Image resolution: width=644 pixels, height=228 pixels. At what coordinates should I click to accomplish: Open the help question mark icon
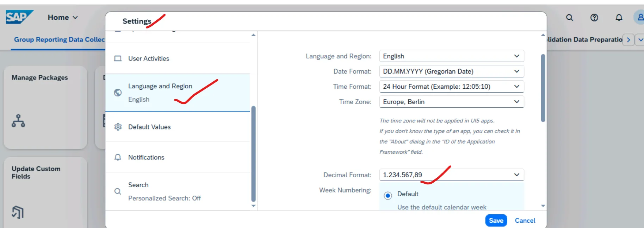coord(594,18)
